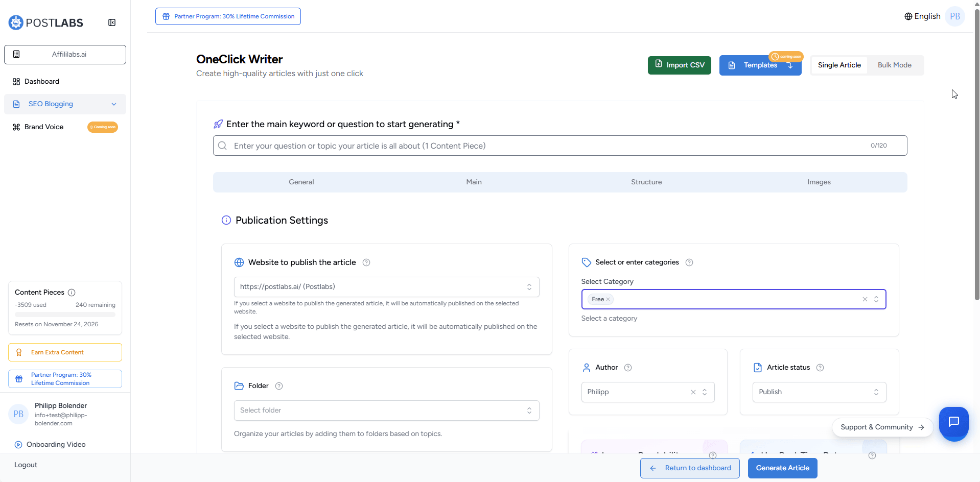Image resolution: width=980 pixels, height=482 pixels.
Task: Open the PB profile avatar at top right
Action: 954,16
